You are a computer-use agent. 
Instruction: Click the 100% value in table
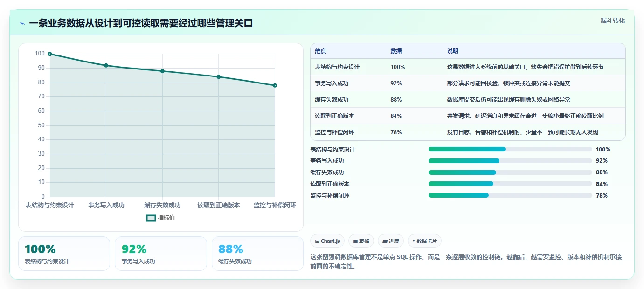point(398,67)
